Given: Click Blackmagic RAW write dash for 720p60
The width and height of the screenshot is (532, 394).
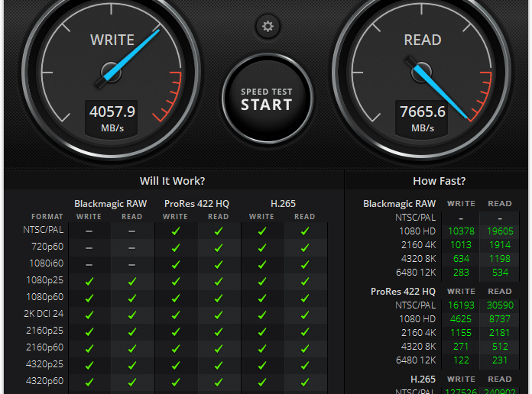Looking at the screenshot, I should pos(89,248).
